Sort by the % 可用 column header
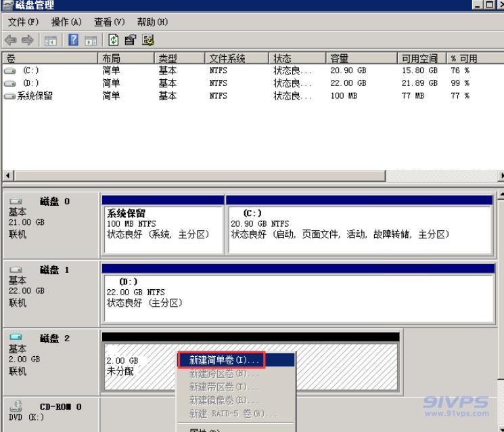The width and height of the screenshot is (504, 432). (475, 58)
